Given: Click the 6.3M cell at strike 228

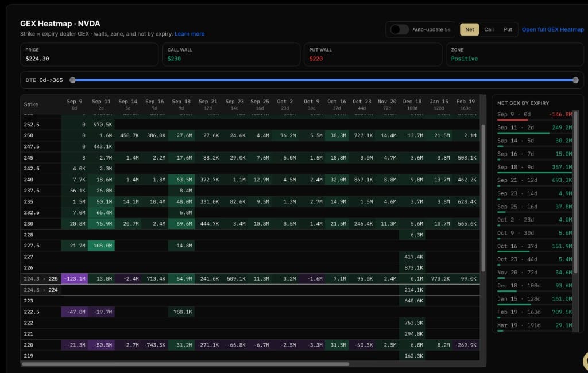Looking at the screenshot, I should [412, 235].
